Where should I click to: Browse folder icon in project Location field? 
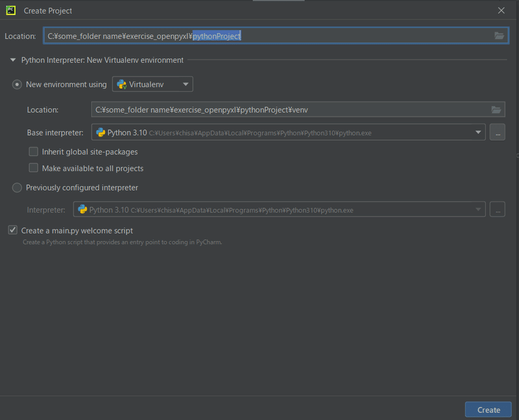(499, 36)
